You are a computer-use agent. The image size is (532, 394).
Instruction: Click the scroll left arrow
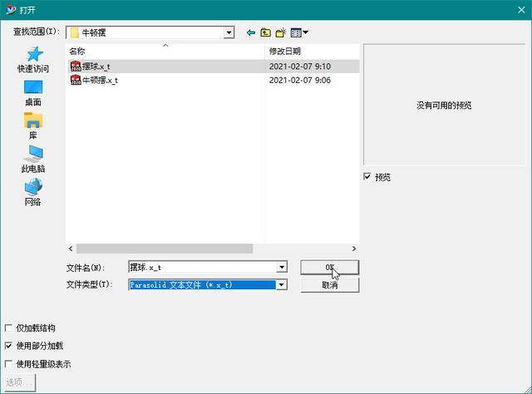click(71, 249)
